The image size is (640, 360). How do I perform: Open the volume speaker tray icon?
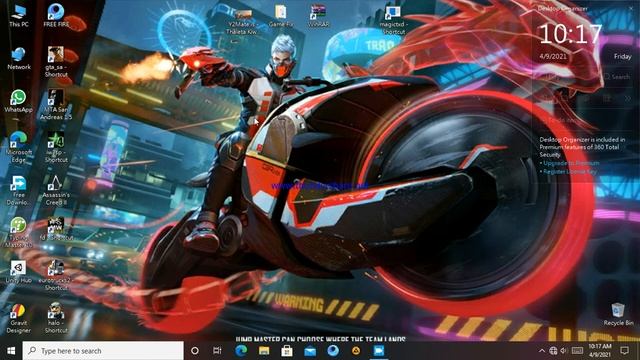click(x=564, y=351)
